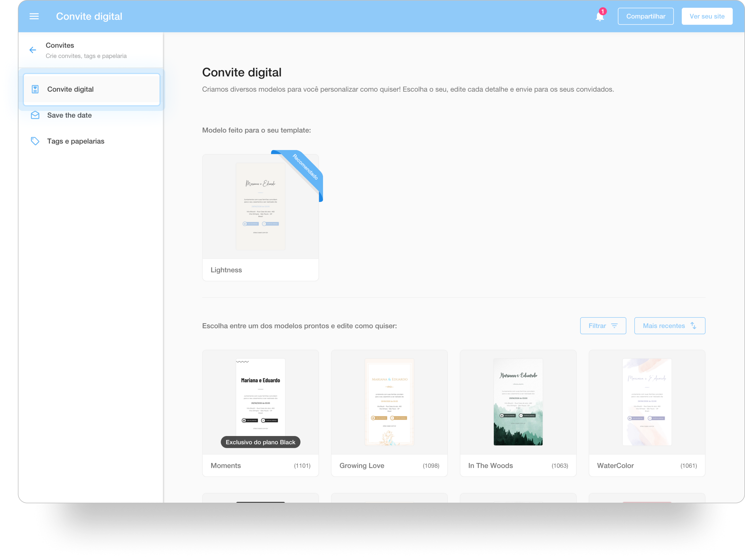Screen dimensions: 745x560
Task: Click the Compartilhar button
Action: 646,16
